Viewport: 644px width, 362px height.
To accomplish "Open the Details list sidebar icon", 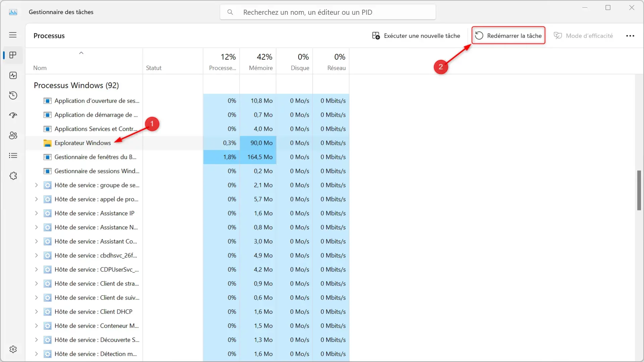I will 13,156.
